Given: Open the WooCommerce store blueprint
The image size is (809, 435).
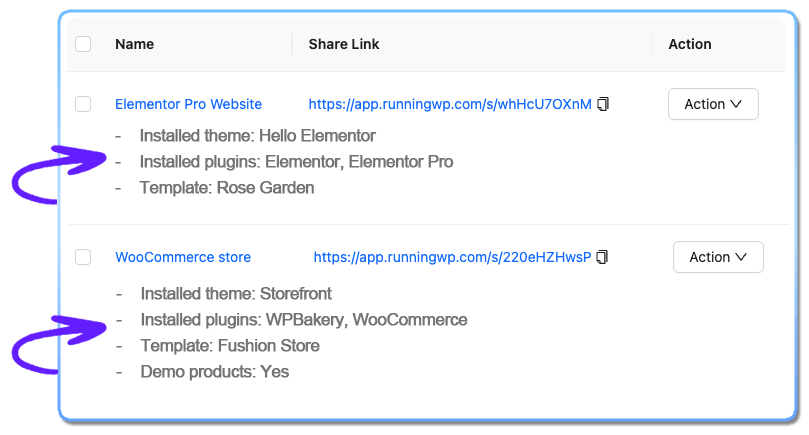Looking at the screenshot, I should pyautogui.click(x=183, y=257).
